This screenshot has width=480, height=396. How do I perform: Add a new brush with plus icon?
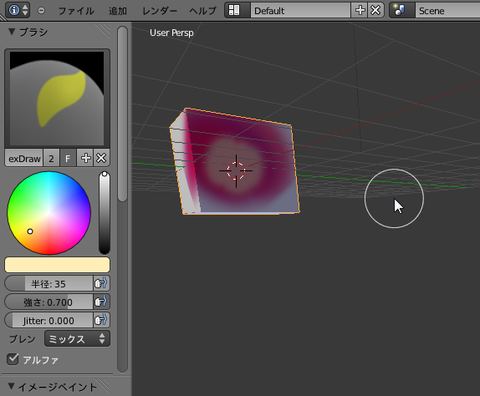click(x=85, y=158)
